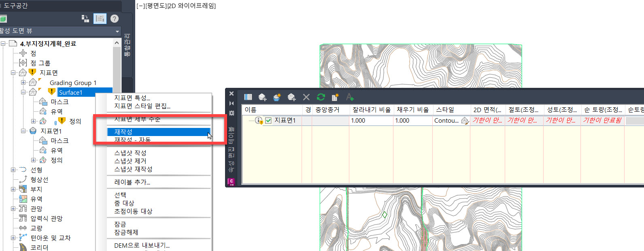Toggle panorama auto-hide arrow button

click(x=232, y=104)
